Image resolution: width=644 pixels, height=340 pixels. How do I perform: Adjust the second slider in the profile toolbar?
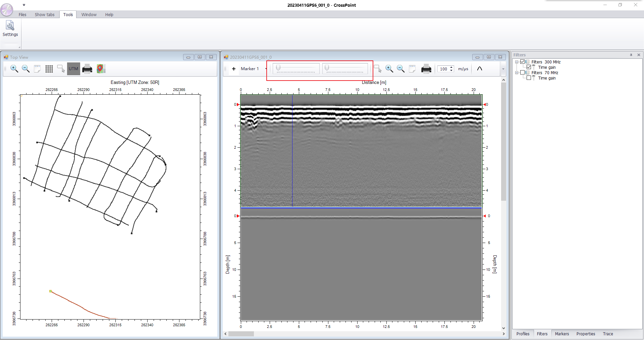click(345, 69)
